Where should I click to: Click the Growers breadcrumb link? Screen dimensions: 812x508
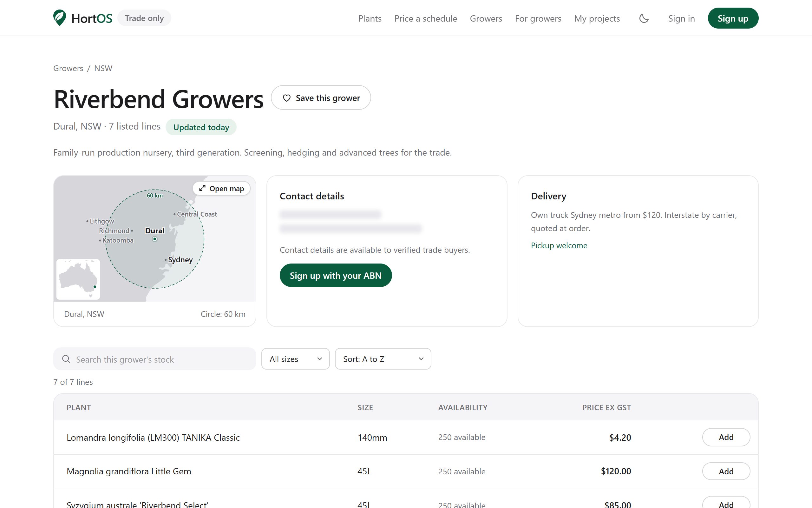(x=68, y=68)
